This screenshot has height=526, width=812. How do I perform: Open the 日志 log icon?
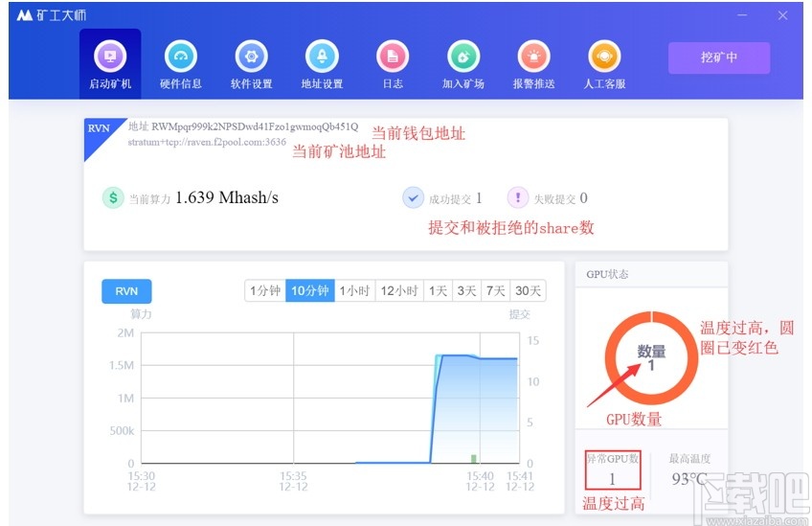pos(393,56)
